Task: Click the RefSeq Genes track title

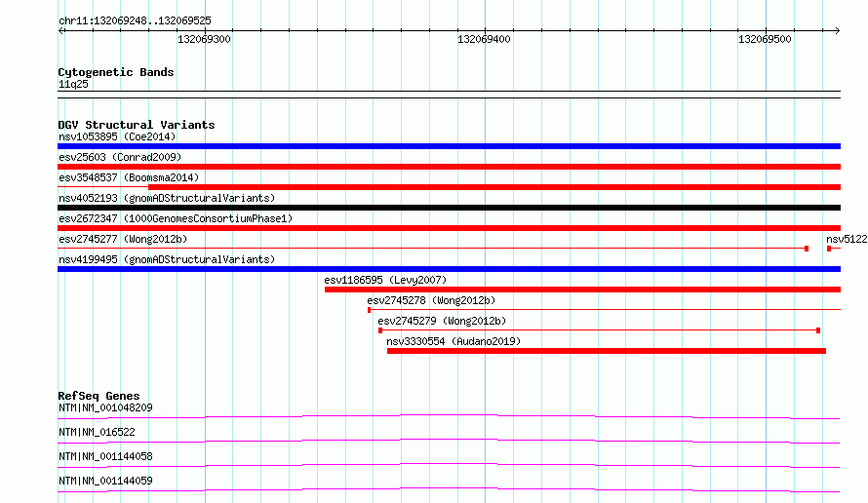Action: (x=99, y=396)
